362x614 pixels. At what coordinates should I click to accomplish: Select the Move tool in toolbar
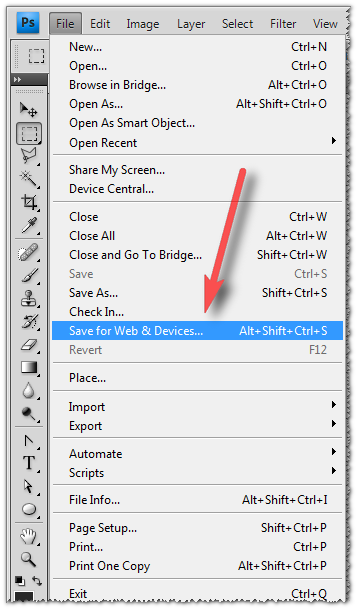[29, 110]
